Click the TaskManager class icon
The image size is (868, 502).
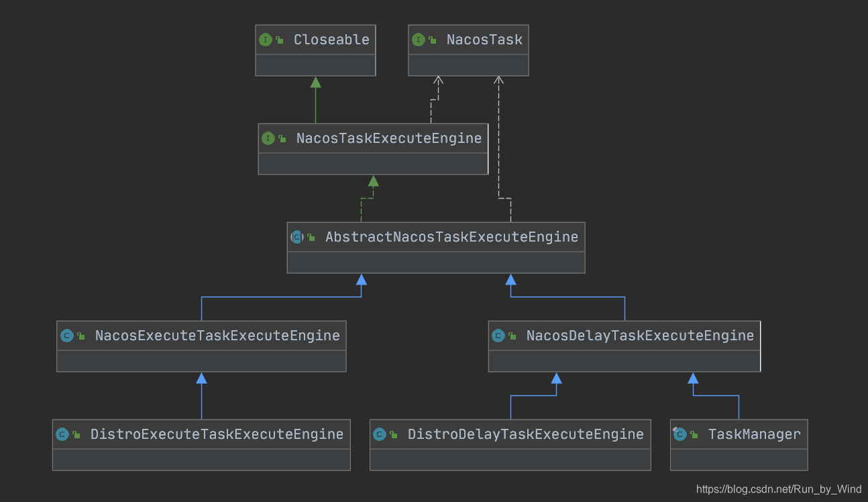680,434
